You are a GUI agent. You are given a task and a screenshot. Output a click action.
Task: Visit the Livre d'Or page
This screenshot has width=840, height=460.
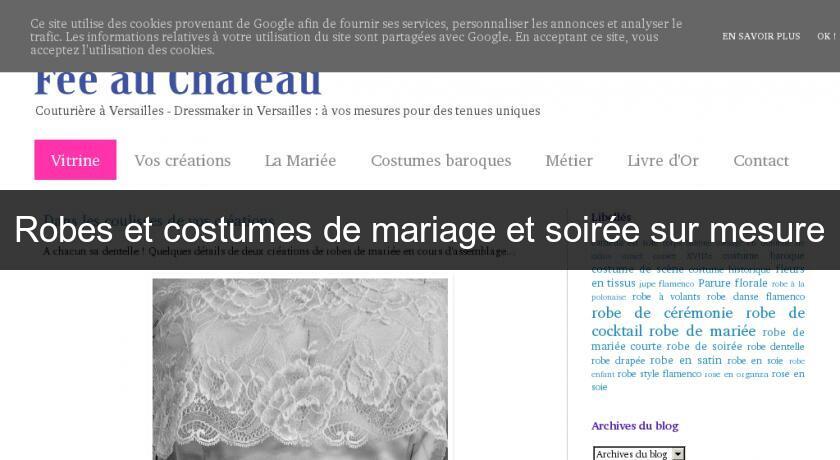click(663, 160)
